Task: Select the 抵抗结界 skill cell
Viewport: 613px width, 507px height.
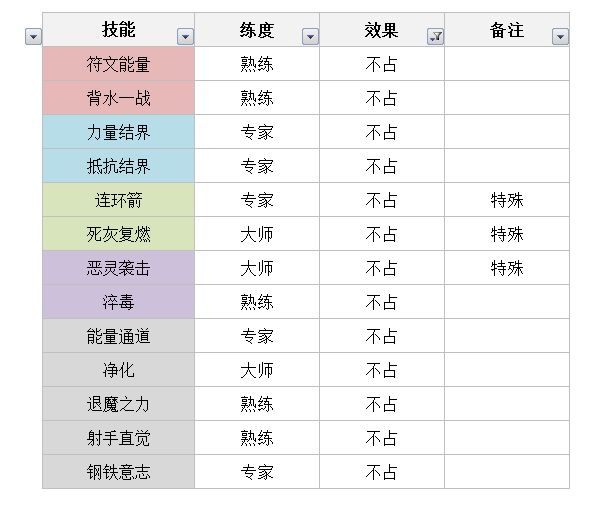Action: point(118,167)
